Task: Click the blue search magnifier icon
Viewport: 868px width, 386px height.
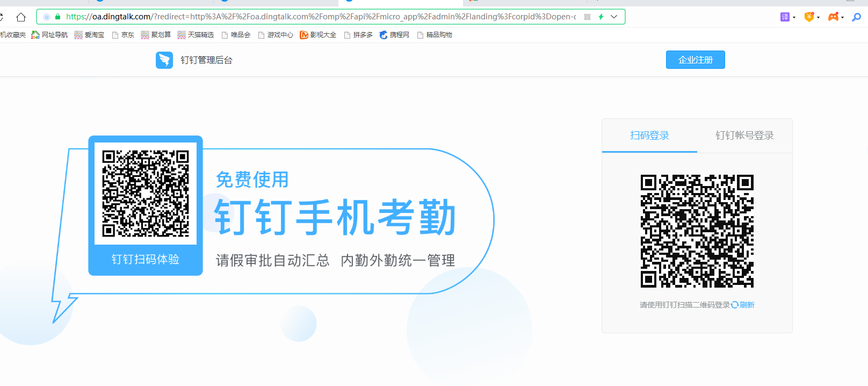Action: pyautogui.click(x=857, y=17)
